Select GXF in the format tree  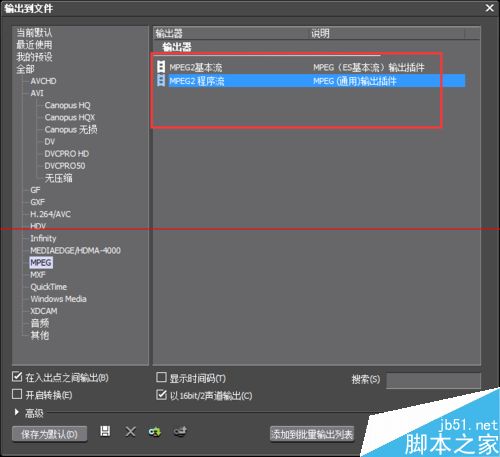tap(37, 202)
